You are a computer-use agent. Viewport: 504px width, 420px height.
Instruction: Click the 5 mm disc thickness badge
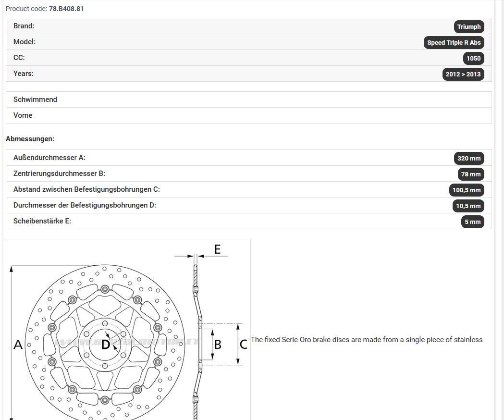[472, 222]
